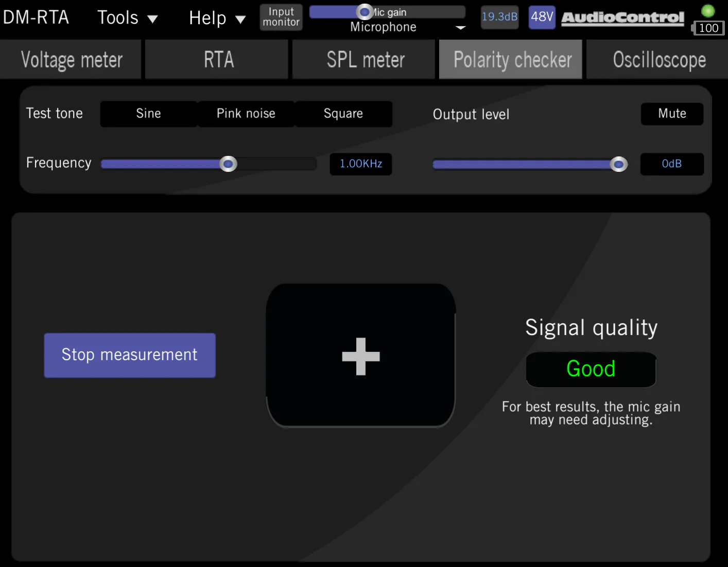Mute the output signal

(x=672, y=114)
